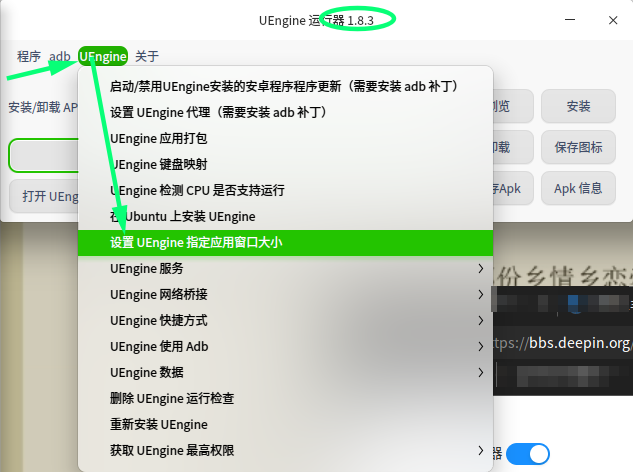Select 设置 UEngine 指定应用窗口大小 menu entry
633x472 pixels.
click(285, 243)
